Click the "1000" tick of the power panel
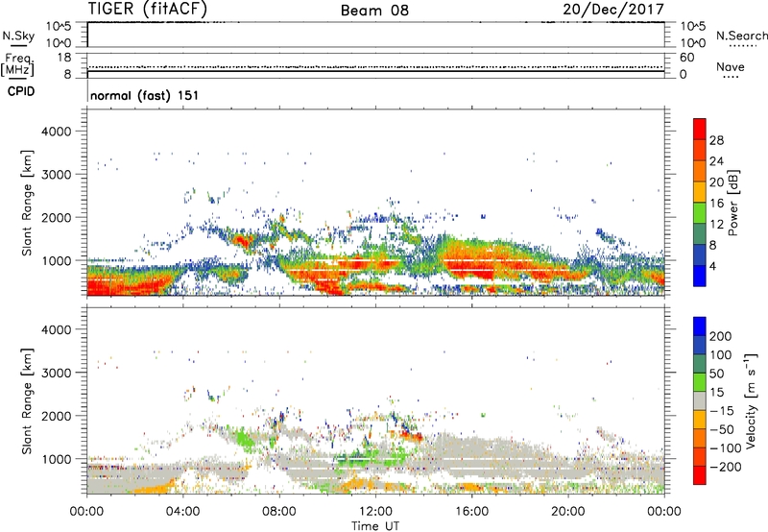This screenshot has height=532, width=768. click(x=57, y=260)
